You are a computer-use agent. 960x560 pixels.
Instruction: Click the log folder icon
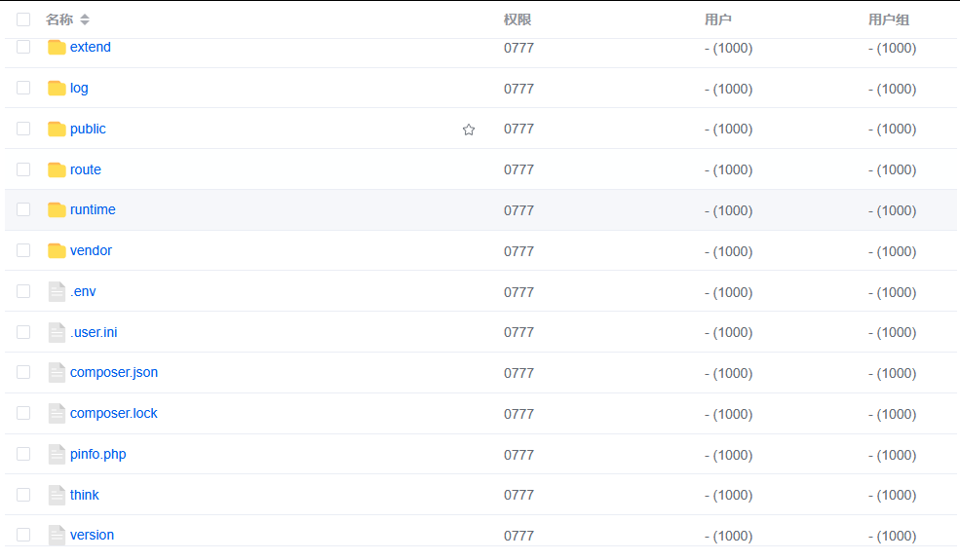(x=57, y=89)
